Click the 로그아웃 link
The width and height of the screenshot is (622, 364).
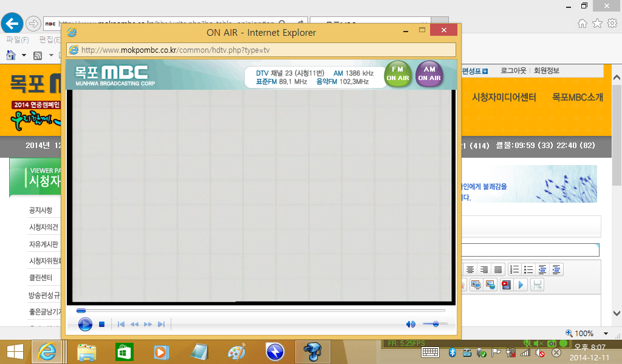pos(513,70)
